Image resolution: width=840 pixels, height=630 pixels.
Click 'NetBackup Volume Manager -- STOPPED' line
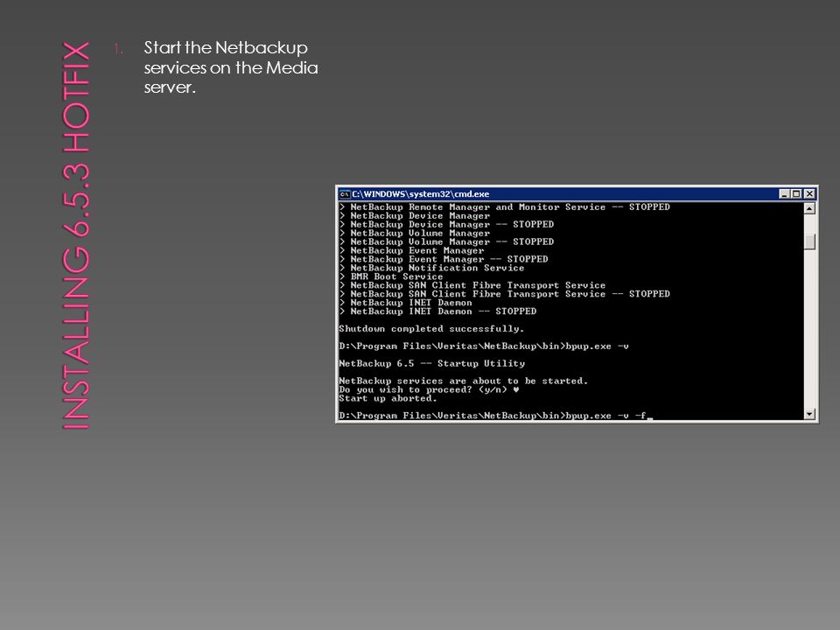pos(446,241)
